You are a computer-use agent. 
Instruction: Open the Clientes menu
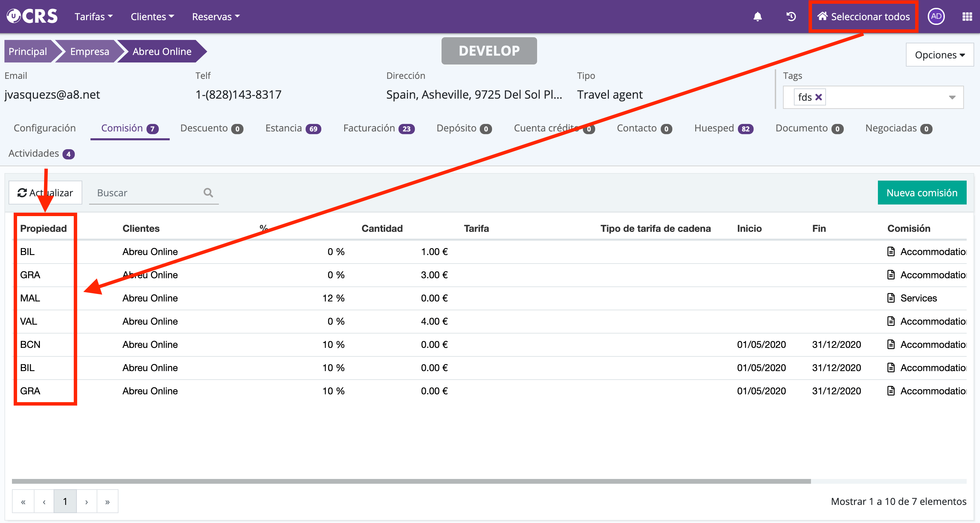pyautogui.click(x=152, y=16)
